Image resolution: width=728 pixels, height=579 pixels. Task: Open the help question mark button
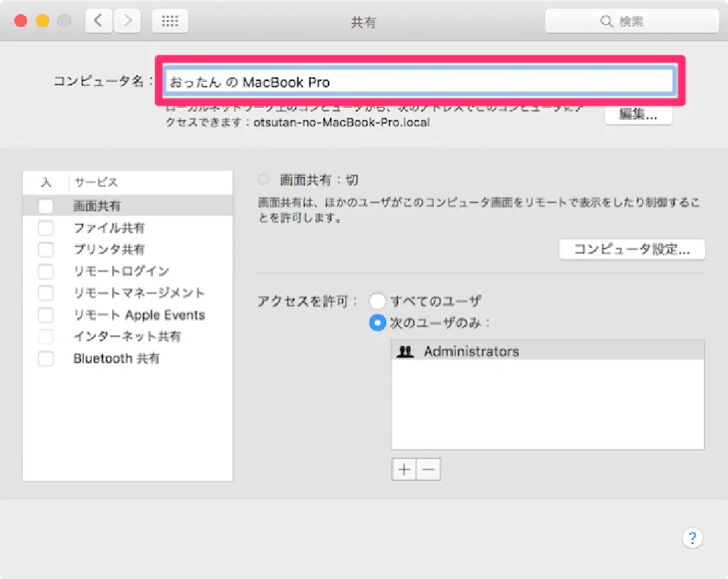692,537
